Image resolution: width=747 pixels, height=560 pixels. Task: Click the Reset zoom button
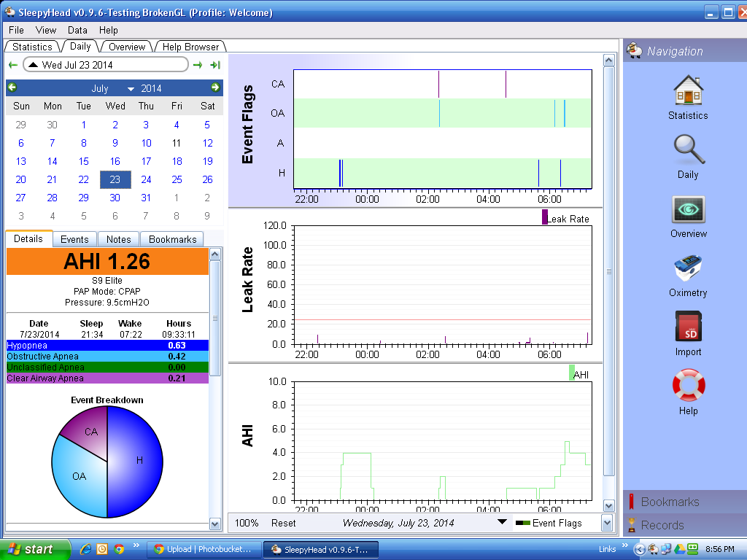click(x=284, y=523)
